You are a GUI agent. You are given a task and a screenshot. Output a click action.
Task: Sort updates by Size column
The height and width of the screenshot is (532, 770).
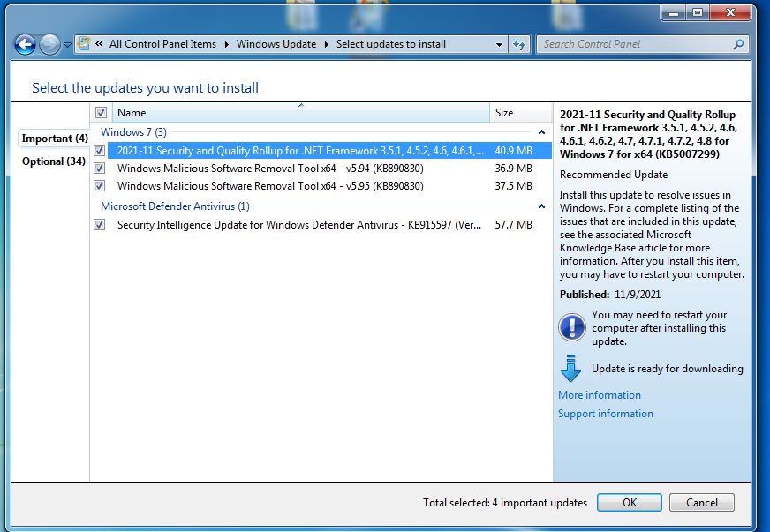coord(520,113)
